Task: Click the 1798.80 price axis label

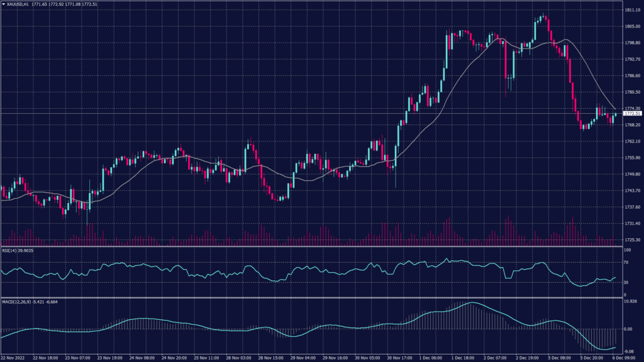Action: [x=631, y=43]
